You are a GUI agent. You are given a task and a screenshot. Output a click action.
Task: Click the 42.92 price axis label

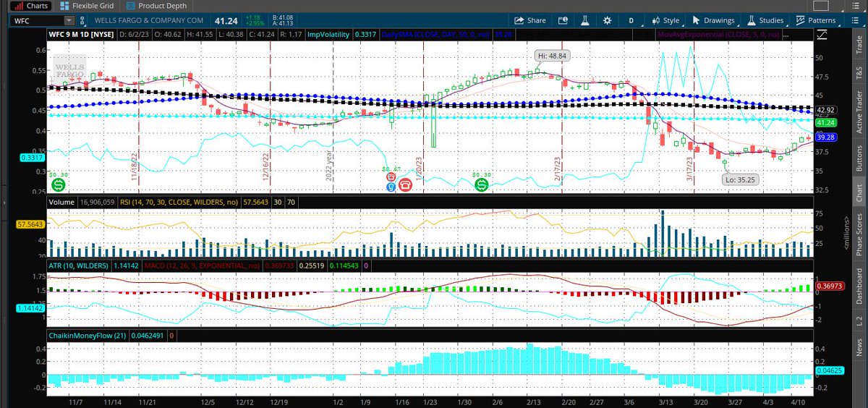coord(825,110)
